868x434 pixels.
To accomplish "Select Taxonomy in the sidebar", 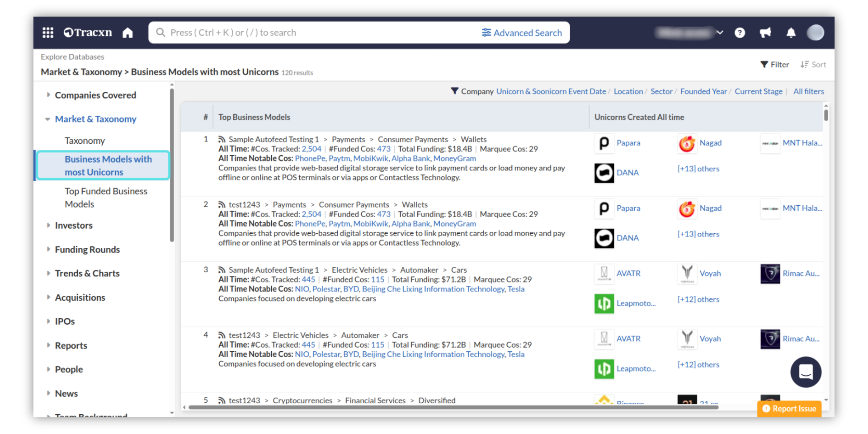I will (x=85, y=141).
